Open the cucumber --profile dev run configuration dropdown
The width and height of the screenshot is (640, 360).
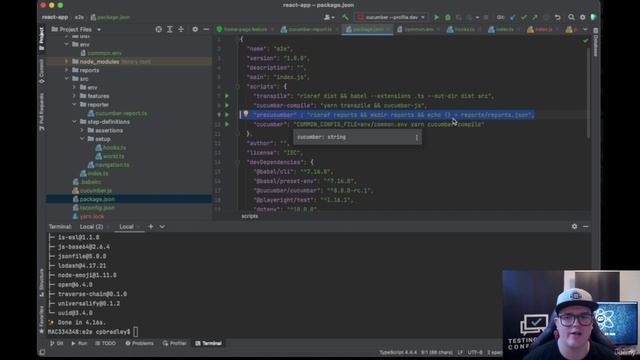391,17
